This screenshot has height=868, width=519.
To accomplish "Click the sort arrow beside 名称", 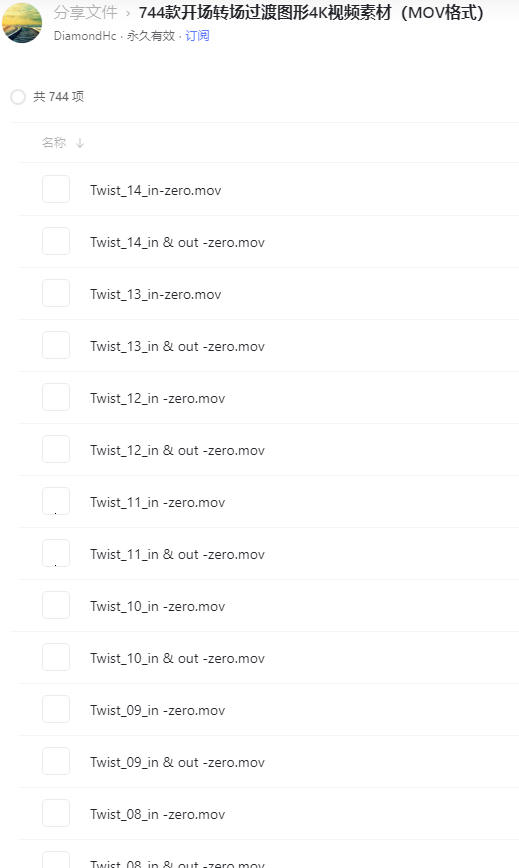I will point(80,143).
